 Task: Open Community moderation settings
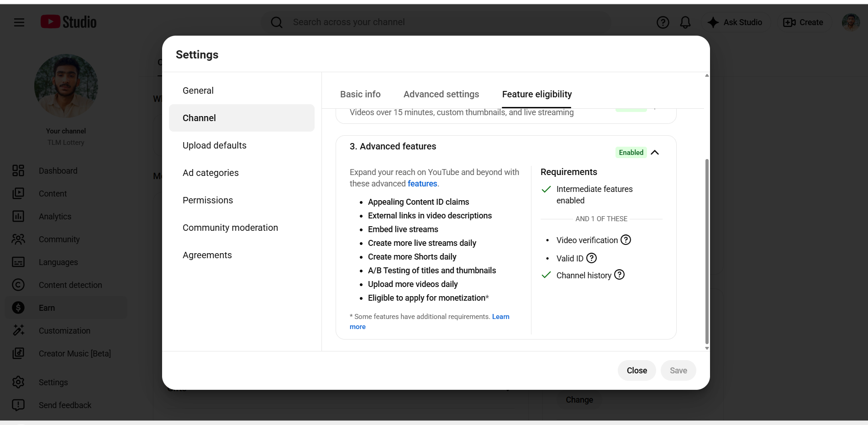(242, 228)
